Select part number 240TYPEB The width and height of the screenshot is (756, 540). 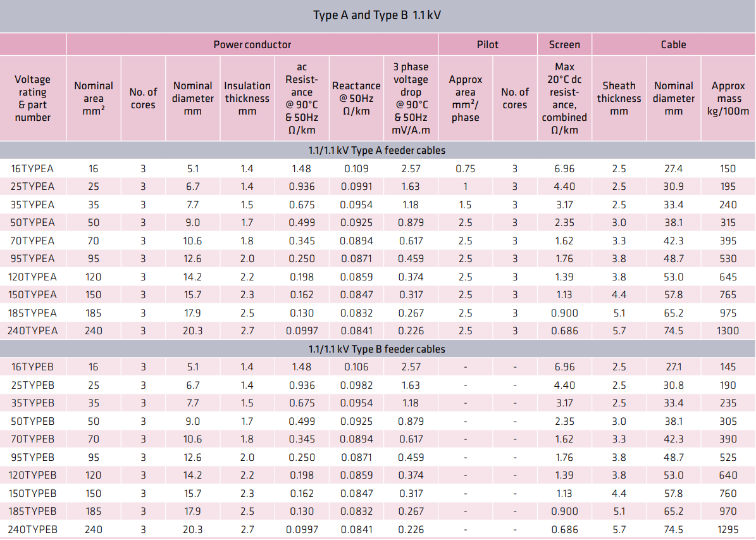point(32,530)
